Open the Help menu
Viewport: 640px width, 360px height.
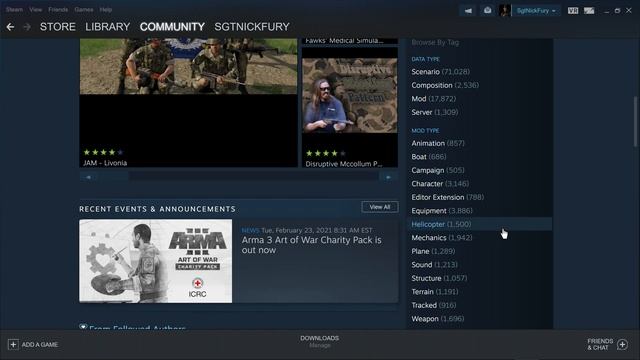[x=106, y=9]
